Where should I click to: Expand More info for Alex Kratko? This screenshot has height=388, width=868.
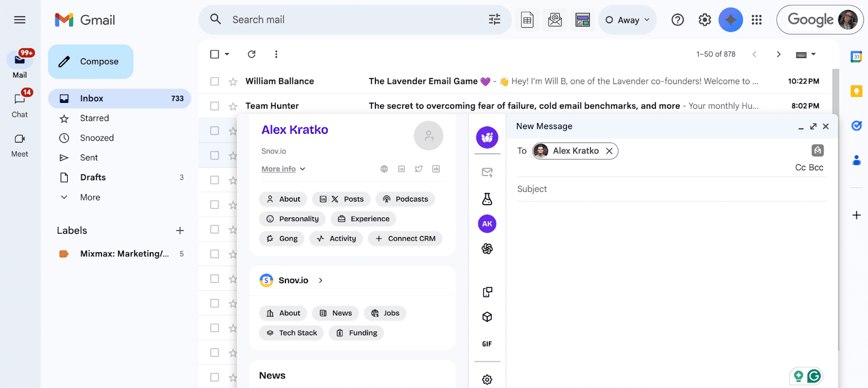(x=283, y=169)
